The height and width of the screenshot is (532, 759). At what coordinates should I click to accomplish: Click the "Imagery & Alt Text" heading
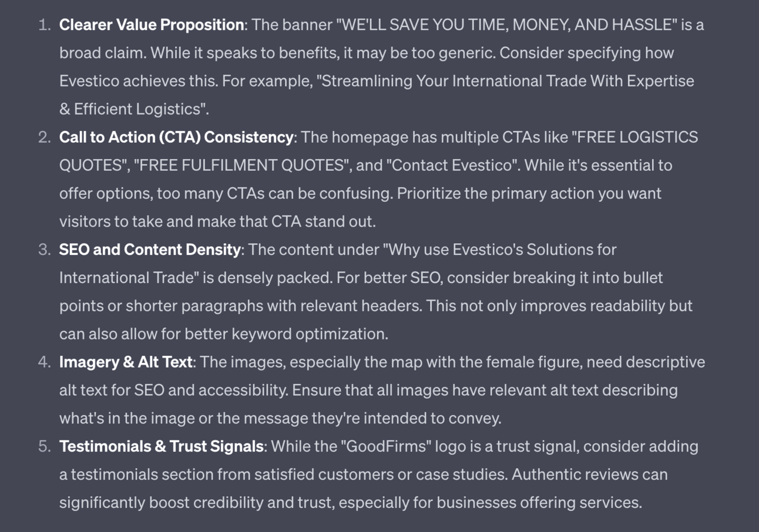pyautogui.click(x=126, y=362)
